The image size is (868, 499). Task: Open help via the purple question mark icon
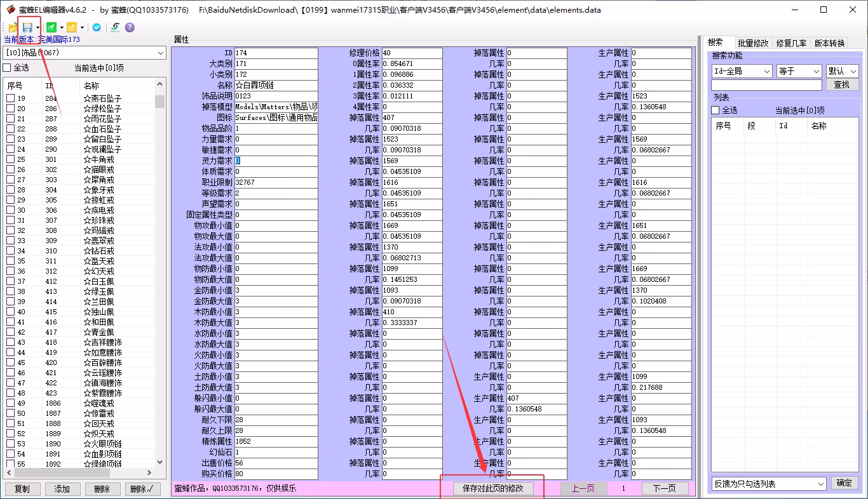130,27
